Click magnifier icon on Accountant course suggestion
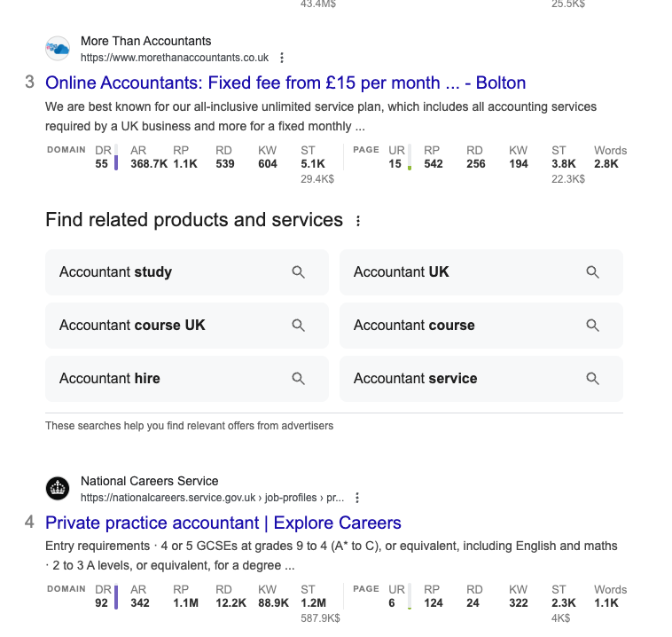 [593, 326]
